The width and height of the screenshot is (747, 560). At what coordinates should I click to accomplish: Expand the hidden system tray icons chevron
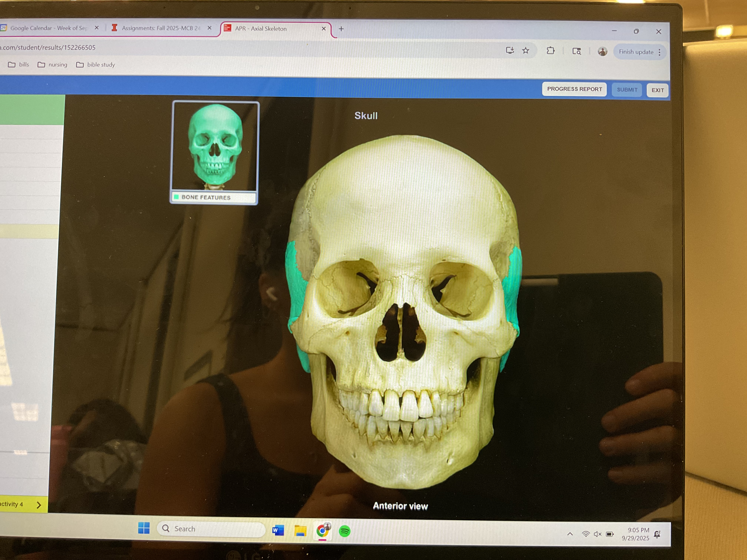tap(570, 534)
